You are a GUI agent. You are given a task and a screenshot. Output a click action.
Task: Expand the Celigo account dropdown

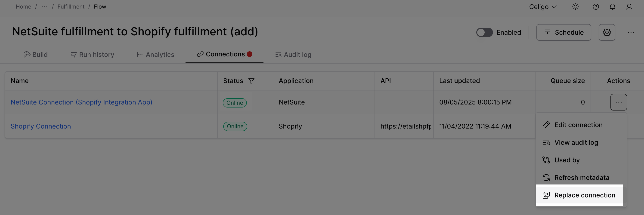point(543,7)
